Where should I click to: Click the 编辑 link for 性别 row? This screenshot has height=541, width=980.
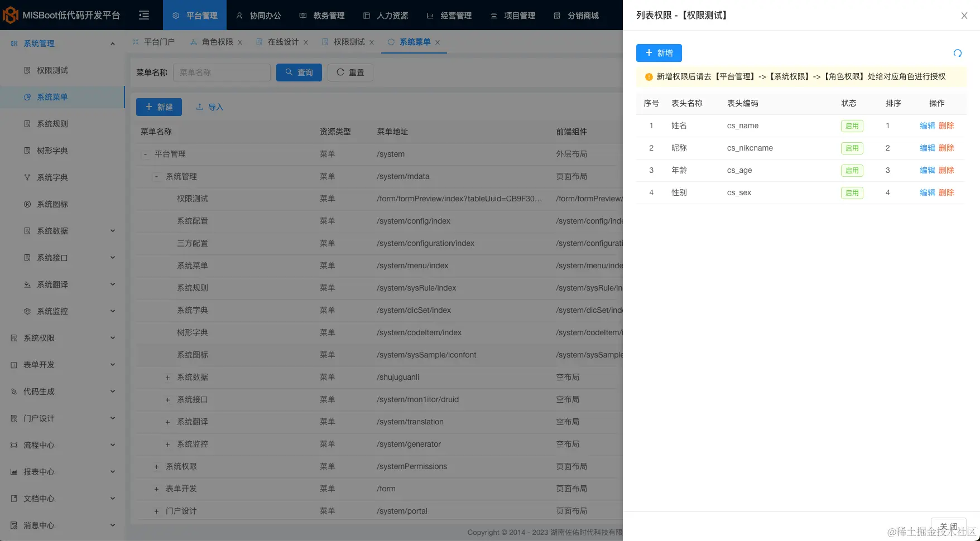tap(926, 192)
